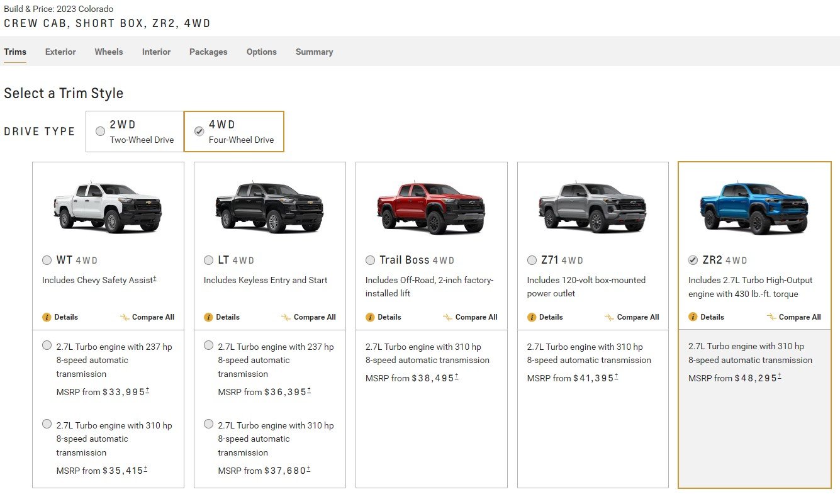Viewport: 840px width, 504px height.
Task: Click the compare arrows icon on WT card
Action: (125, 317)
